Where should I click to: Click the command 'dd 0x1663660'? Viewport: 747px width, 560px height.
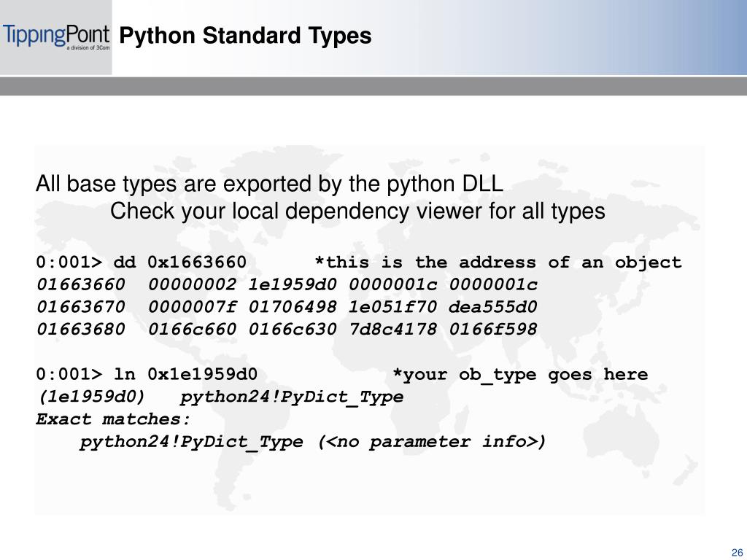click(x=180, y=262)
